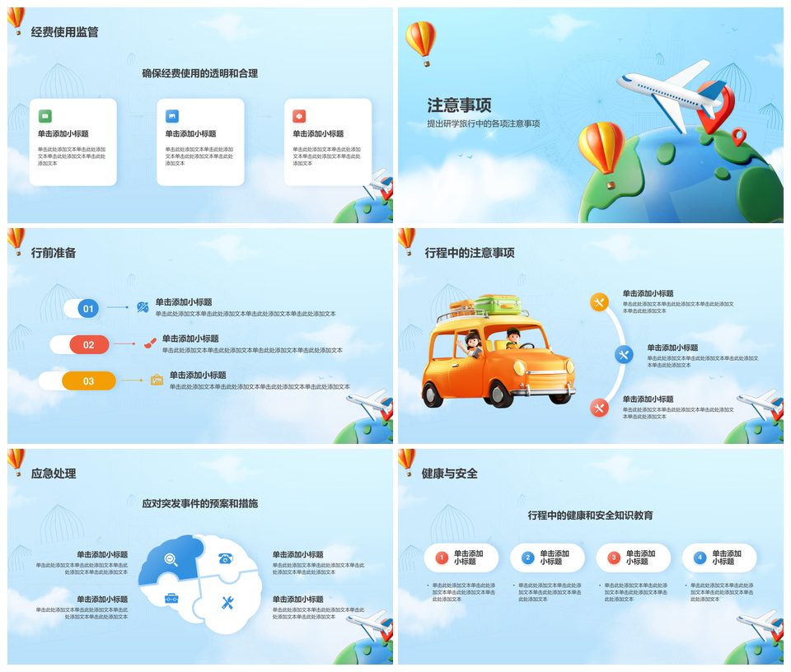Select the orange 03 step pill
This screenshot has width=791, height=672.
coord(88,381)
